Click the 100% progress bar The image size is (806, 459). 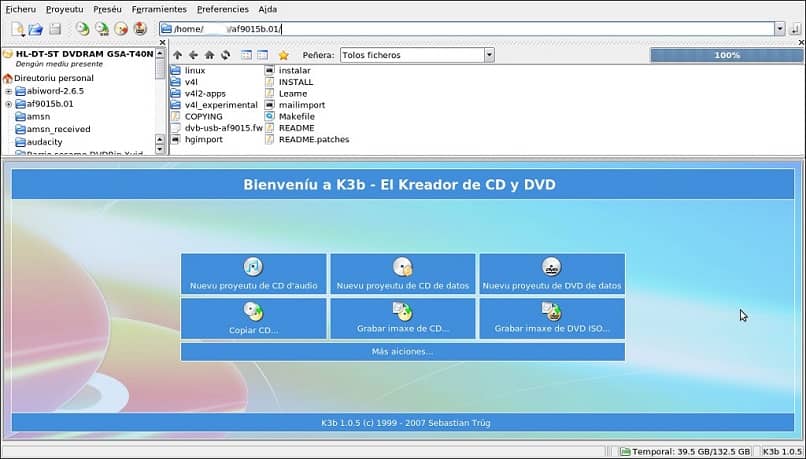pyautogui.click(x=726, y=55)
